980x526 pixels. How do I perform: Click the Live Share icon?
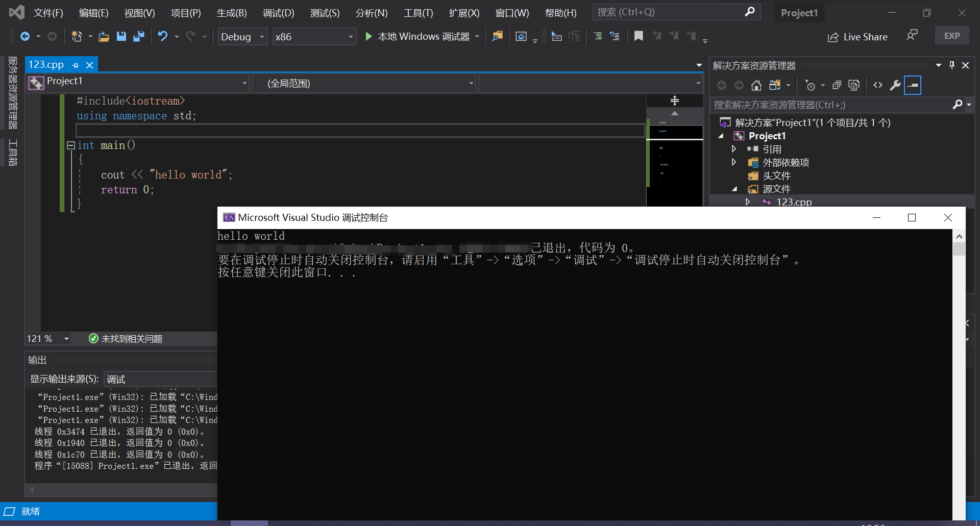coord(834,37)
